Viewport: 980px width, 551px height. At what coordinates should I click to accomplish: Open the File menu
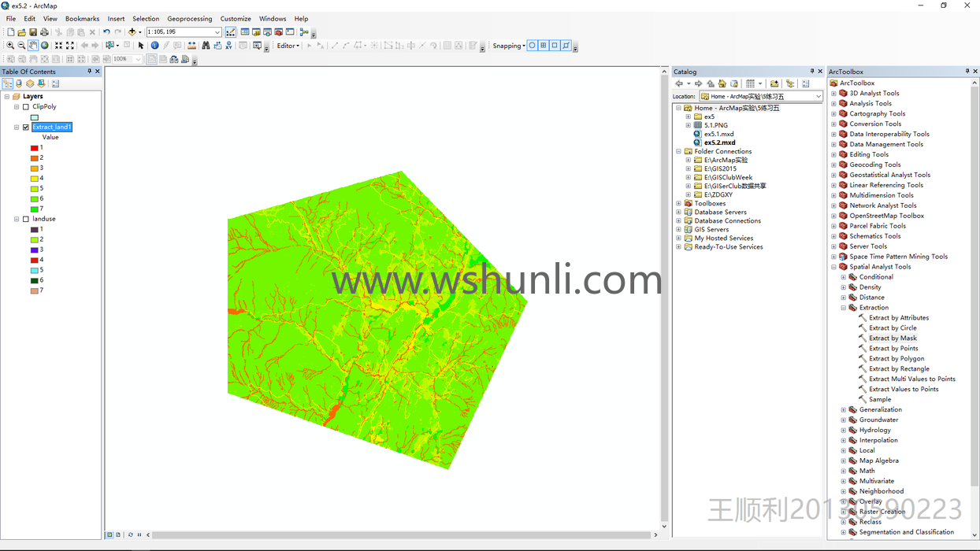(x=11, y=19)
